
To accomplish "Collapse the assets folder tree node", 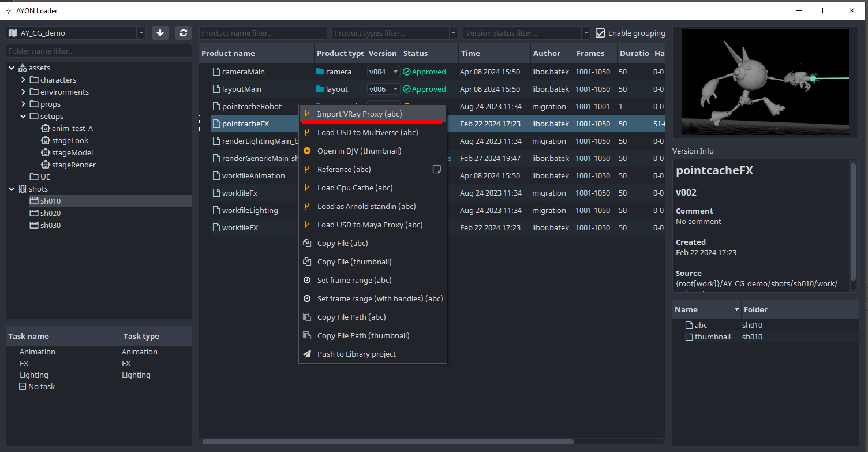I will coord(12,68).
